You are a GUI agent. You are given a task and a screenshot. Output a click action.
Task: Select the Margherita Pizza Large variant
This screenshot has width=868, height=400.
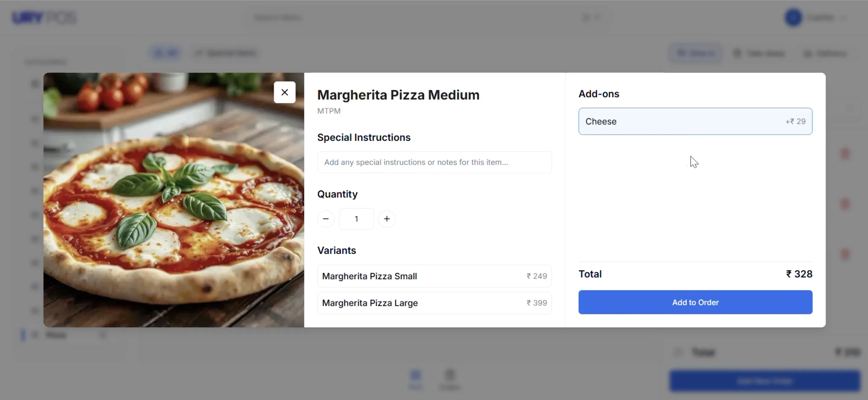tap(434, 303)
